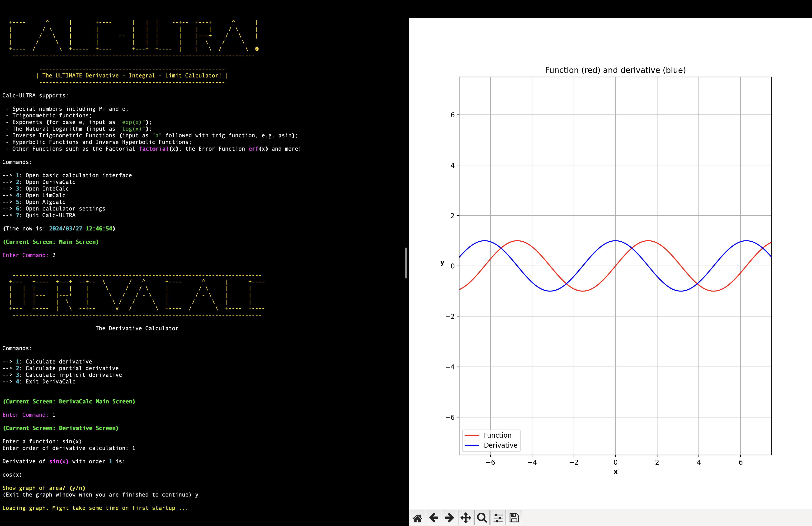
Task: Click the terminal scrollbar handle
Action: pos(406,263)
